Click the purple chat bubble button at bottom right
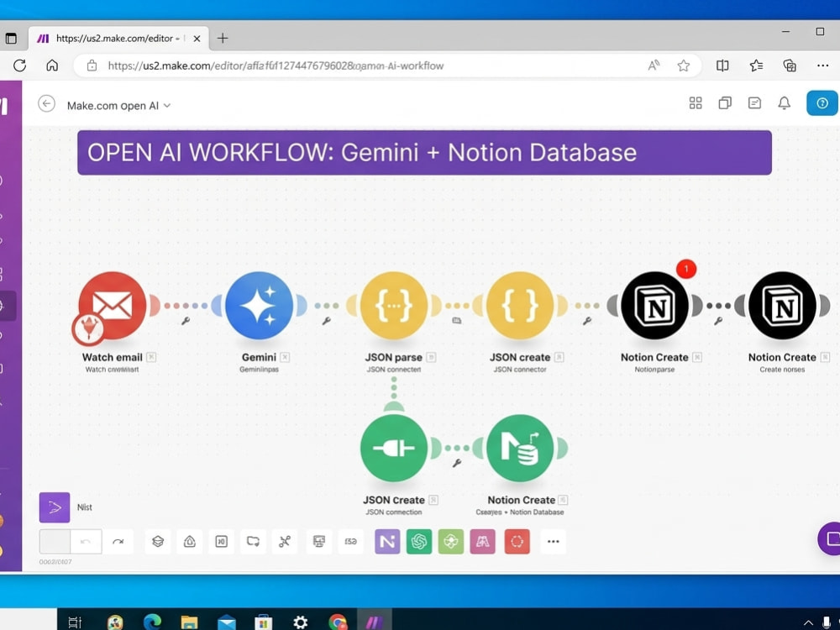 [831, 538]
